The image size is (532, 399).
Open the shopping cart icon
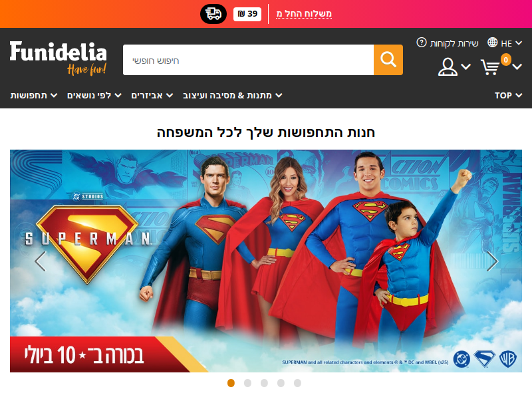pos(490,67)
